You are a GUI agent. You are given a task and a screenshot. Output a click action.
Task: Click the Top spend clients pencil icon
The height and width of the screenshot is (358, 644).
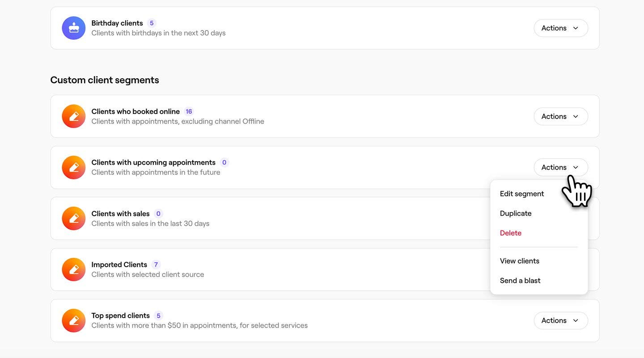(74, 320)
